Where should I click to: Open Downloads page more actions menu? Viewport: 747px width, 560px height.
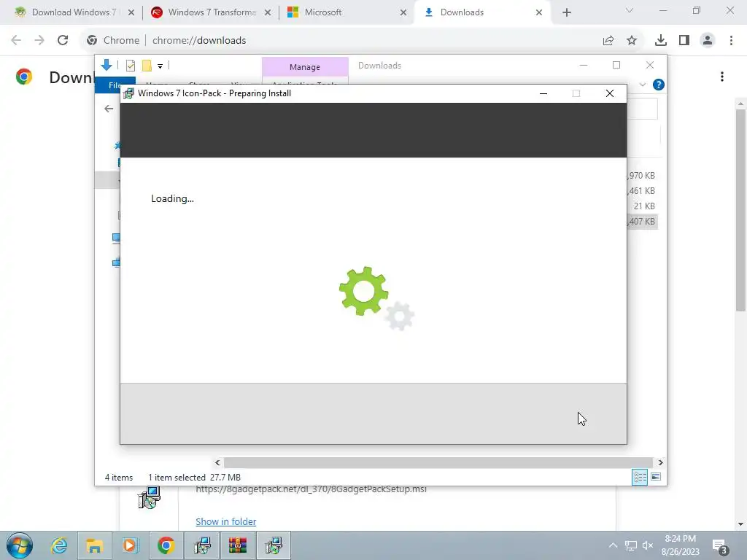(x=722, y=77)
